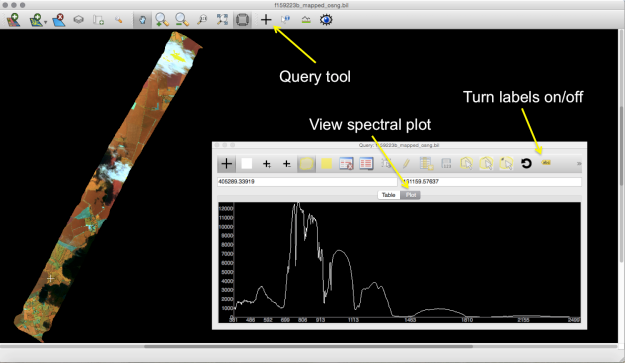Open the white cursor color swatch

(247, 163)
